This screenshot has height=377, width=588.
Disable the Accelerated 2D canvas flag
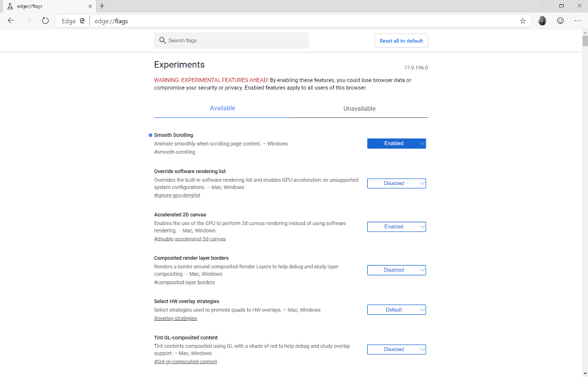point(397,227)
